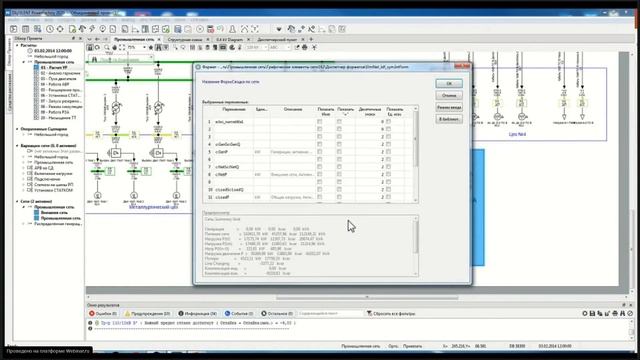Click the В библиот... button
This screenshot has width=640, height=360.
tap(449, 119)
